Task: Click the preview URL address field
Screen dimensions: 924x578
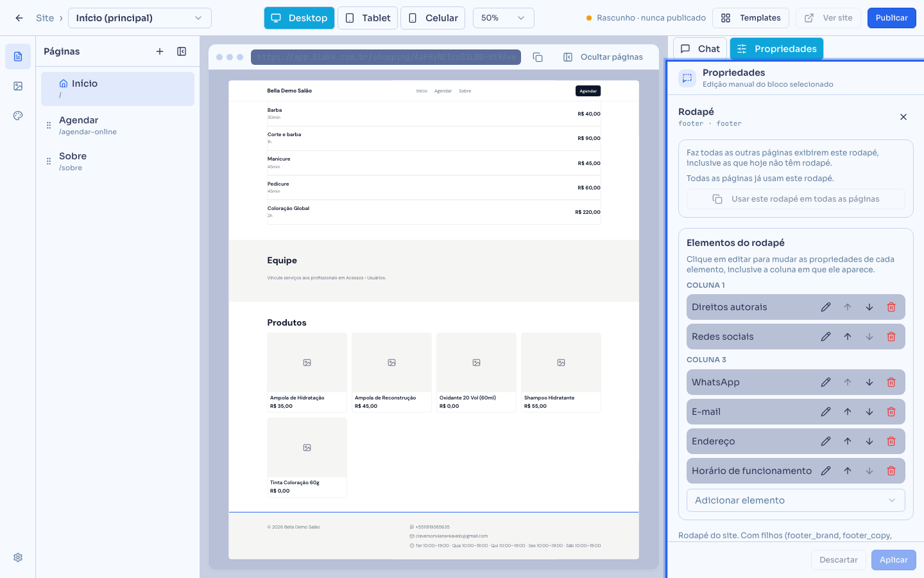Action: [x=386, y=57]
